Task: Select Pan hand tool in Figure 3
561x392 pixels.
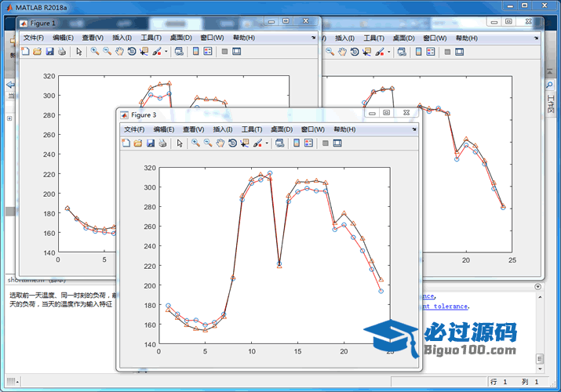Action: [x=220, y=143]
